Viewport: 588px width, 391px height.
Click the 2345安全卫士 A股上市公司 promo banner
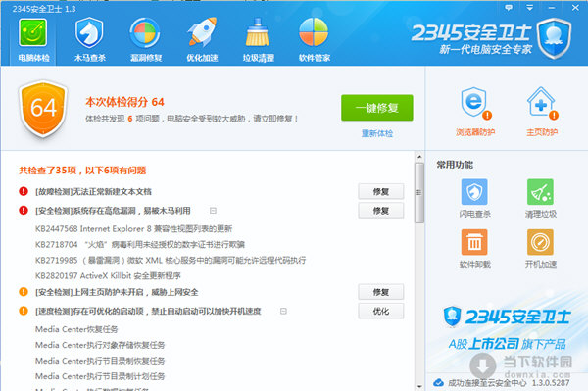pyautogui.click(x=507, y=328)
